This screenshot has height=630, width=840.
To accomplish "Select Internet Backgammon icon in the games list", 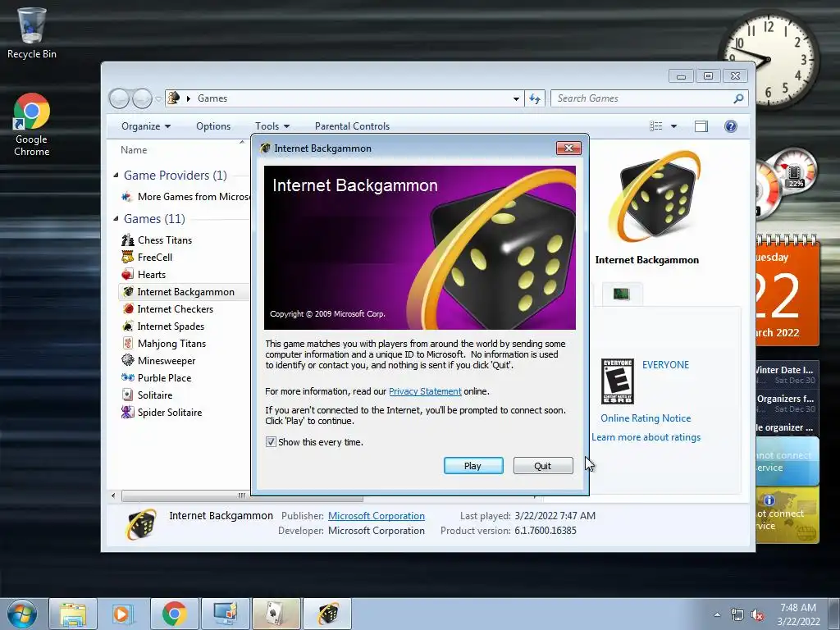I will point(128,291).
